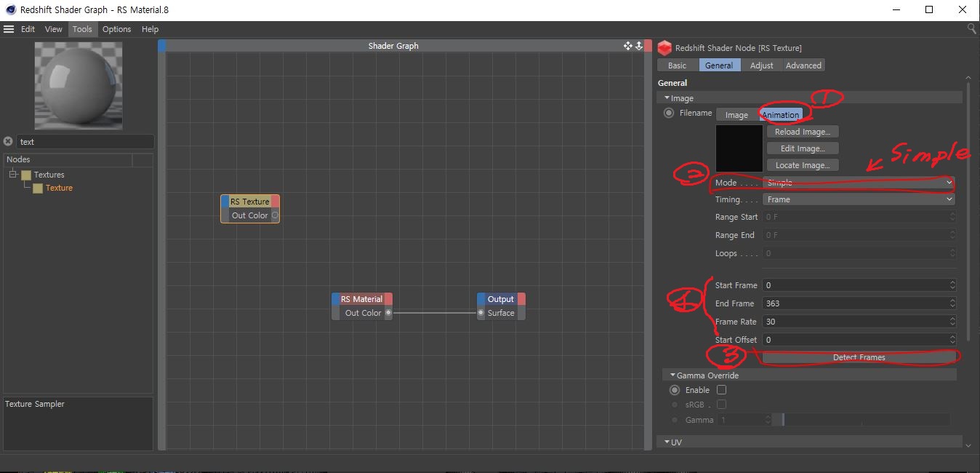
Task: Click the attribute panel scroll-down arrow
Action: 968,444
